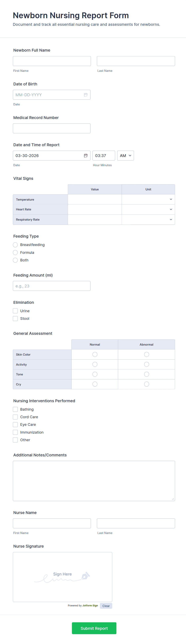Screen dimensions: 186x644
Task: Open the Jotform Sign link
Action: pos(90,606)
